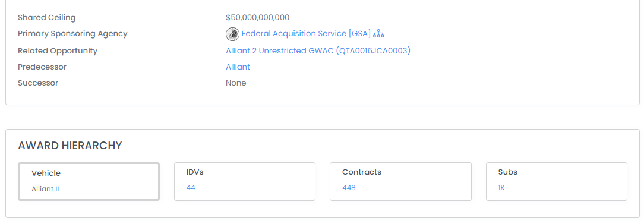644x221 pixels.
Task: Click the Related Opportunity label
Action: click(58, 51)
